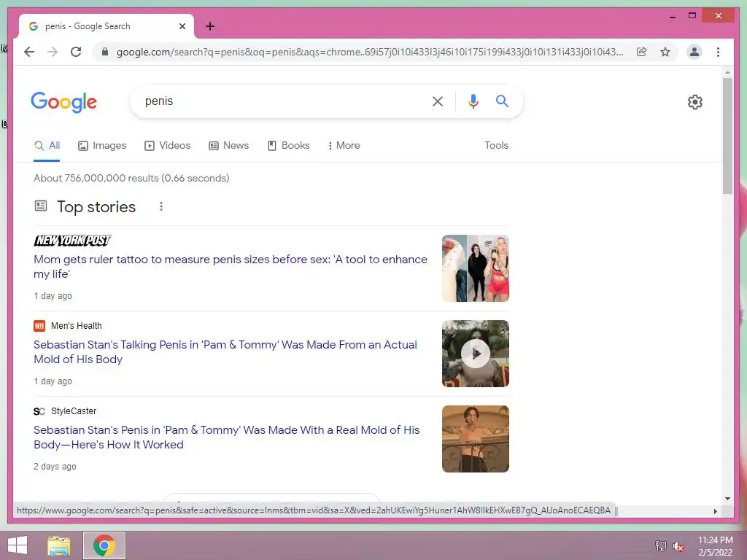Viewport: 747px width, 560px height.
Task: Switch to the Images results tab
Action: click(x=102, y=146)
